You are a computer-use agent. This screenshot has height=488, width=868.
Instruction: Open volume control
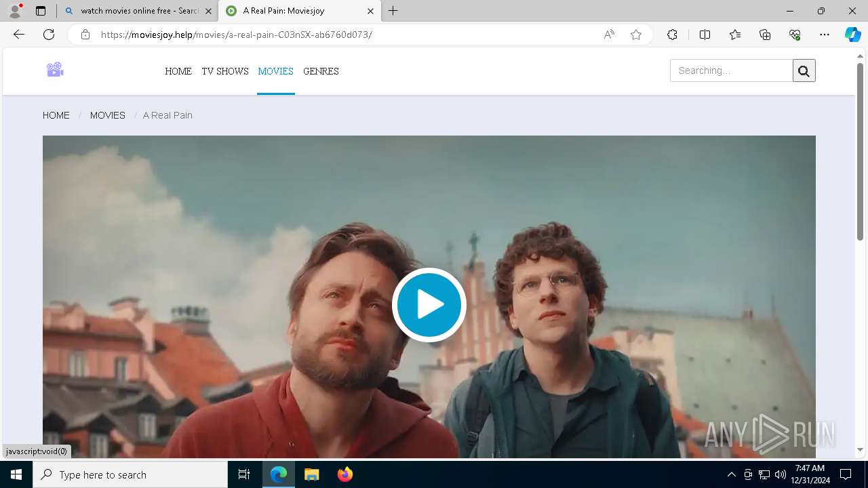tap(781, 474)
